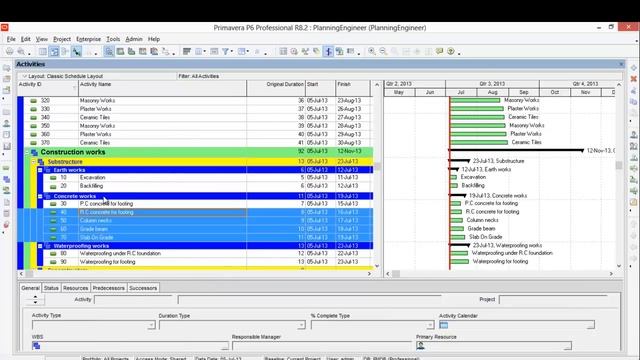The width and height of the screenshot is (640, 360).
Task: Click Assign Predecessors icon on right bar
Action: pyautogui.click(x=633, y=169)
